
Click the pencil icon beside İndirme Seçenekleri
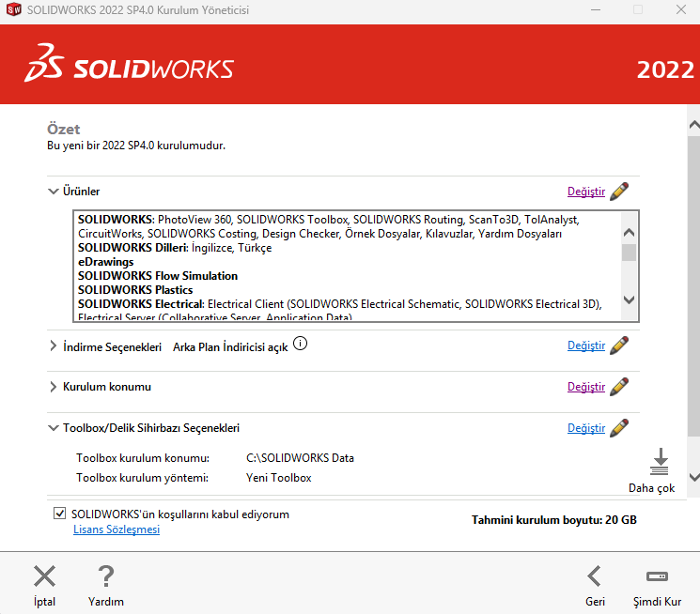coord(619,345)
